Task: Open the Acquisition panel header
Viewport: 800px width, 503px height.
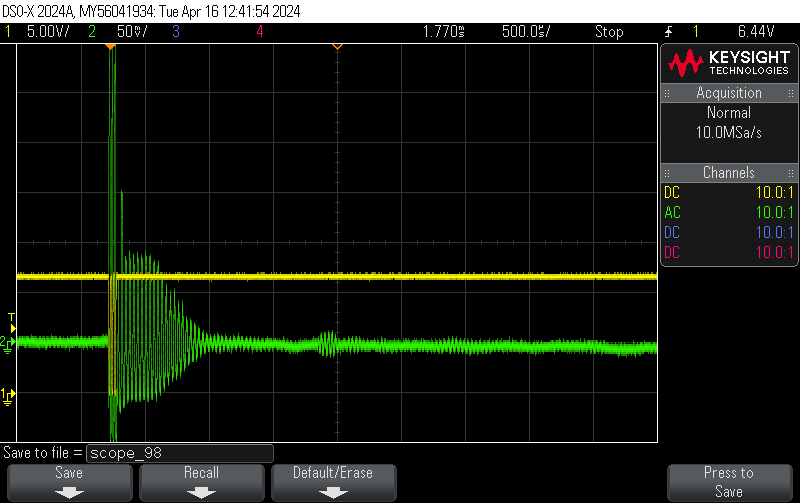Action: pyautogui.click(x=728, y=93)
